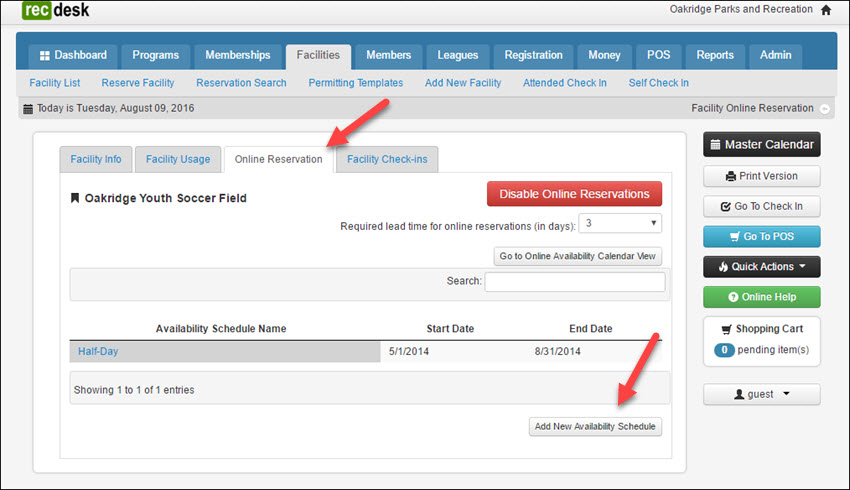Open the Money tab
Image resolution: width=850 pixels, height=490 pixels.
(x=604, y=55)
